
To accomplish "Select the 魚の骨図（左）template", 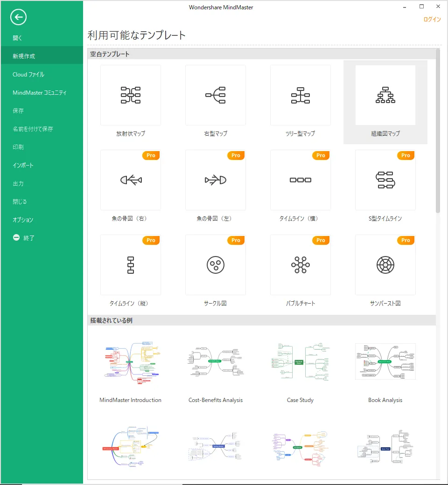I will coord(216,180).
